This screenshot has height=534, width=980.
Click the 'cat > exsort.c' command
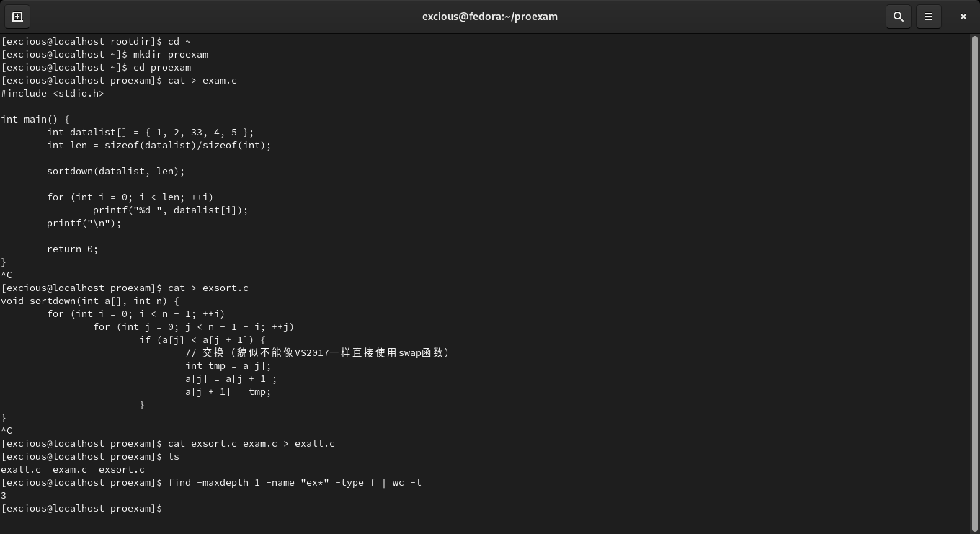[208, 288]
